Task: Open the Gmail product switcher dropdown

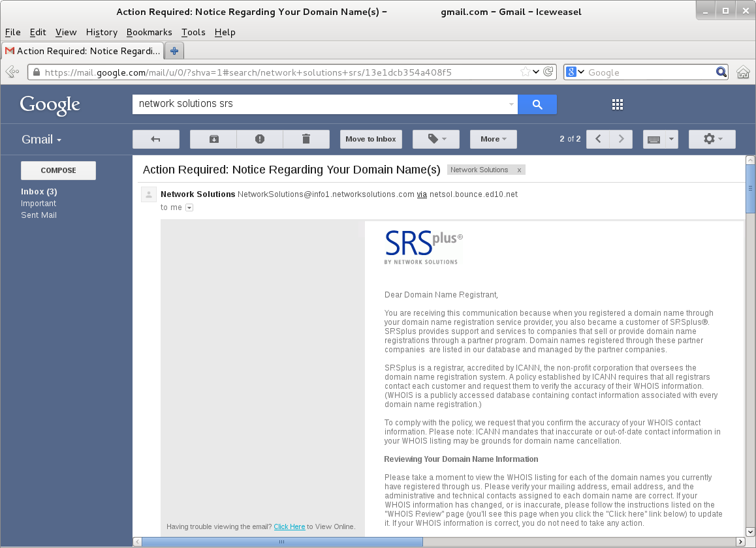Action: [42, 140]
